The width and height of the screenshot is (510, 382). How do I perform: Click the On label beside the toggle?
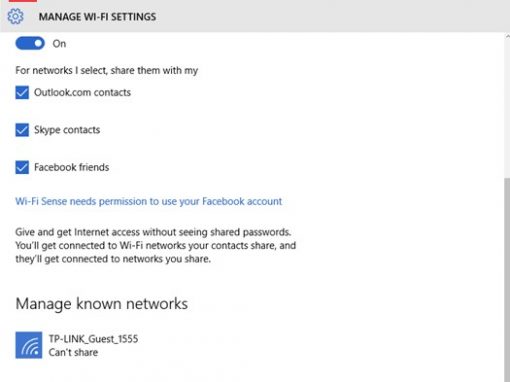[x=59, y=44]
